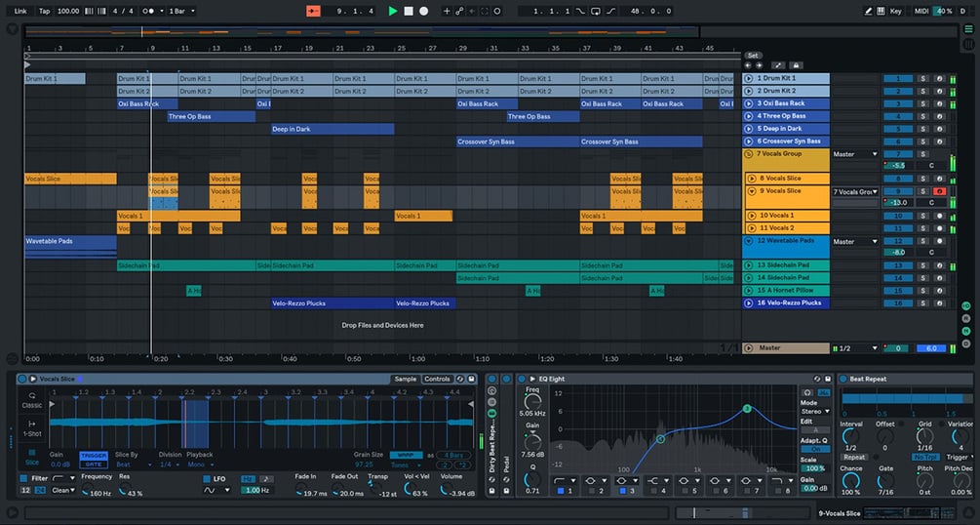Disarm the red record button on 9 Vocals Slice
This screenshot has height=525, width=980.
click(x=939, y=191)
